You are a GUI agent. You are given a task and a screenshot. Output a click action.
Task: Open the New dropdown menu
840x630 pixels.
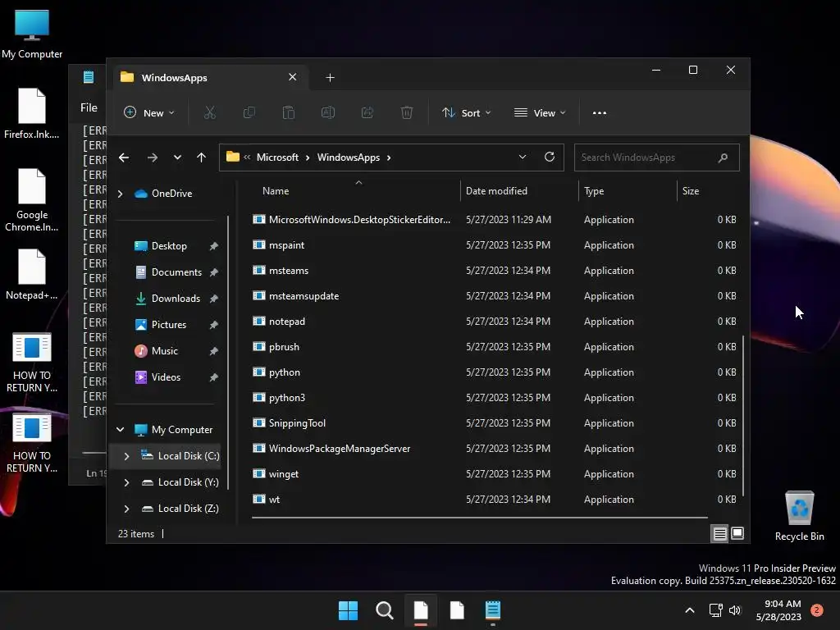pyautogui.click(x=149, y=112)
